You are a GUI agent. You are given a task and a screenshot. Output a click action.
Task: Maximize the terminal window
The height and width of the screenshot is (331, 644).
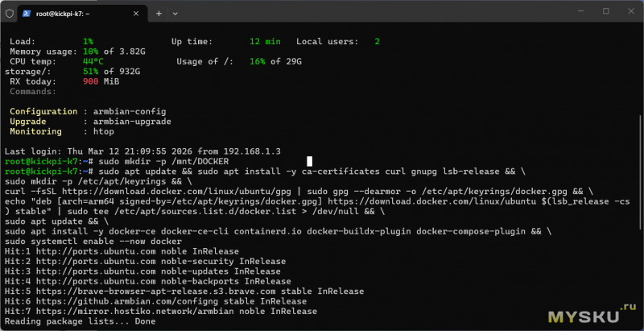(x=605, y=11)
